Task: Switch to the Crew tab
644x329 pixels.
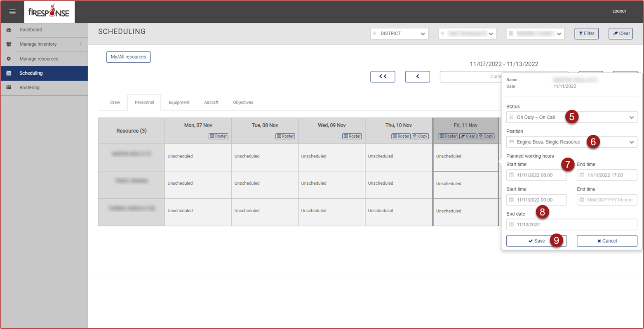Action: [x=115, y=103]
